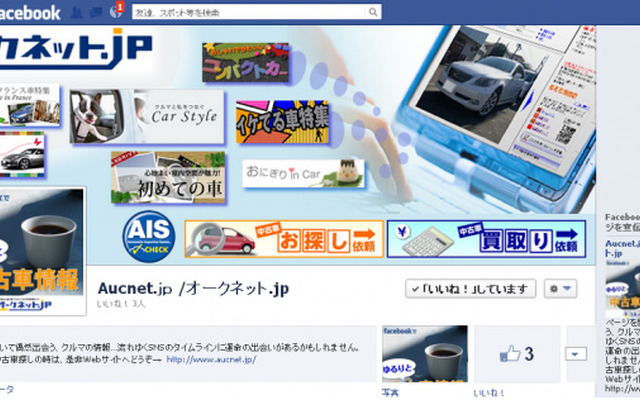640x400 pixels.
Task: Focus the Facebook search input field
Action: tap(250, 12)
